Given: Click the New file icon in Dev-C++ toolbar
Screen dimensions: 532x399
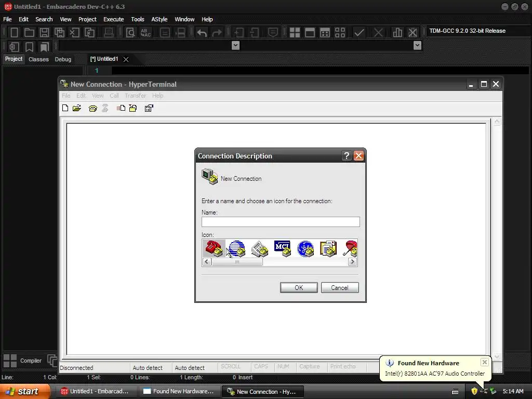Looking at the screenshot, I should click(14, 33).
